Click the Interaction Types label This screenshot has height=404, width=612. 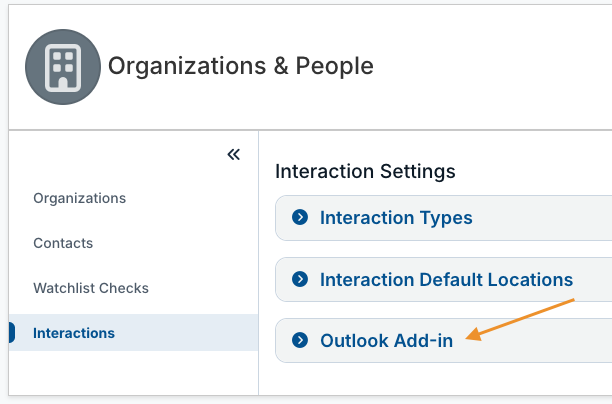pos(396,218)
